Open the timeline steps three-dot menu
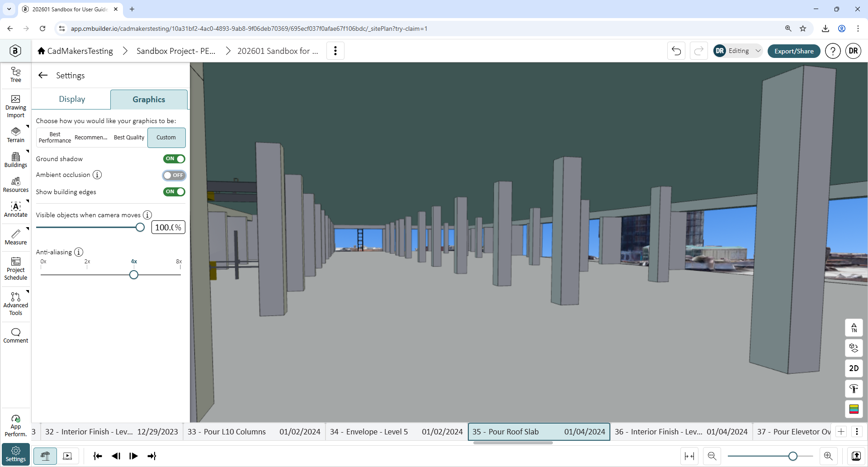 point(857,432)
